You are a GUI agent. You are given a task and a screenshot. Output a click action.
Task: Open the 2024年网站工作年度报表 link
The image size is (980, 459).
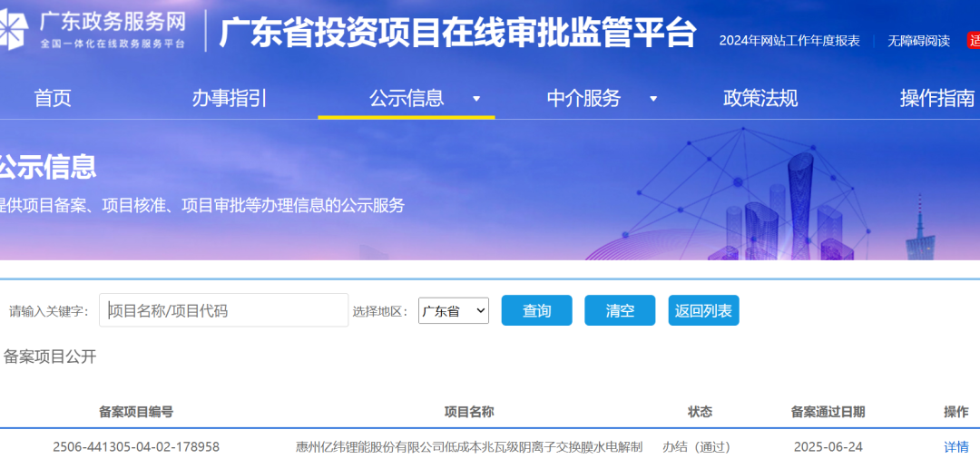[x=789, y=41]
